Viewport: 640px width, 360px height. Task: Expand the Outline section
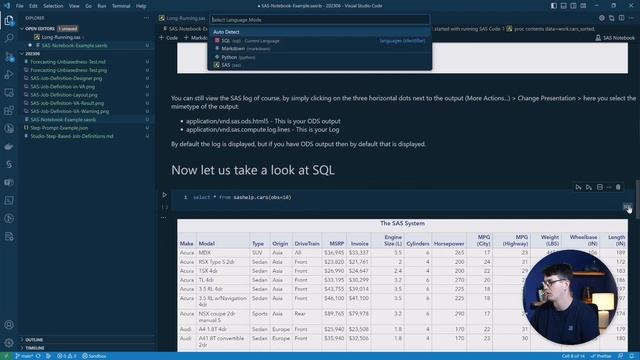(x=34, y=340)
